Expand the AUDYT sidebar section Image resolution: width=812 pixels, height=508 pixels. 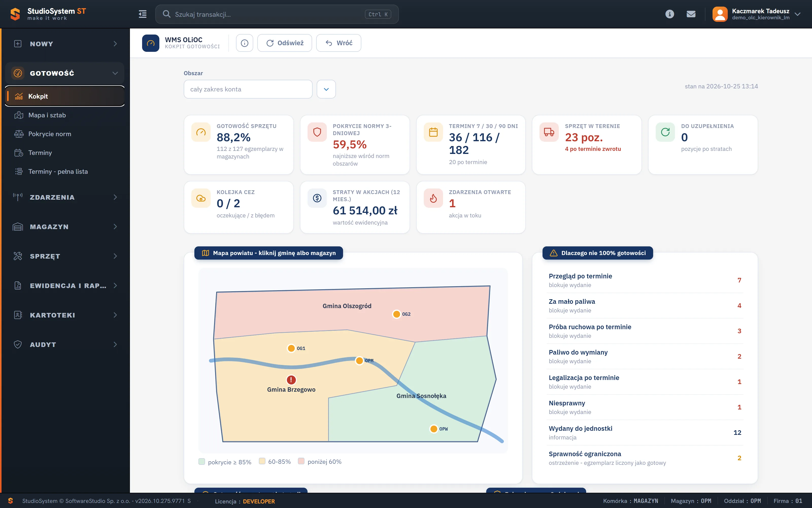coord(65,345)
